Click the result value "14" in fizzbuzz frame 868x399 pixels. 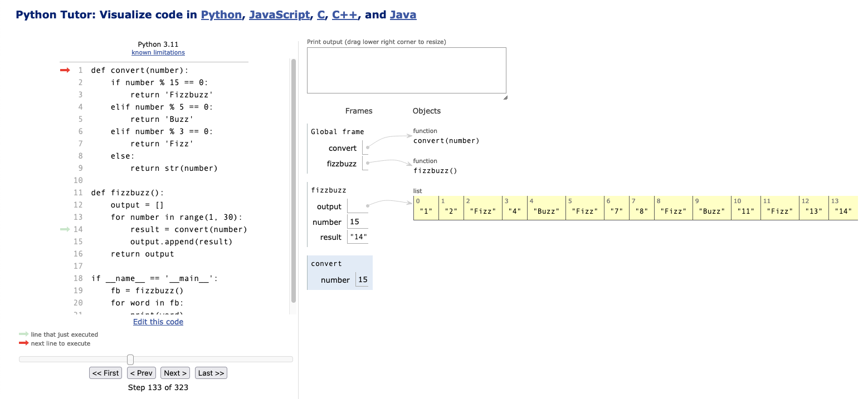point(358,237)
